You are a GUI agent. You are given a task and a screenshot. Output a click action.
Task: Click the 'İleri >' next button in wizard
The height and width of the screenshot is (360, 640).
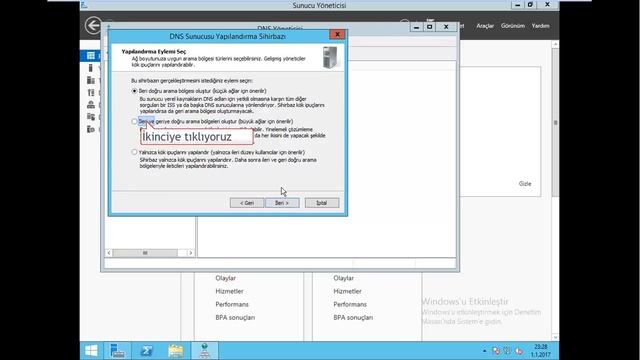[x=282, y=203]
